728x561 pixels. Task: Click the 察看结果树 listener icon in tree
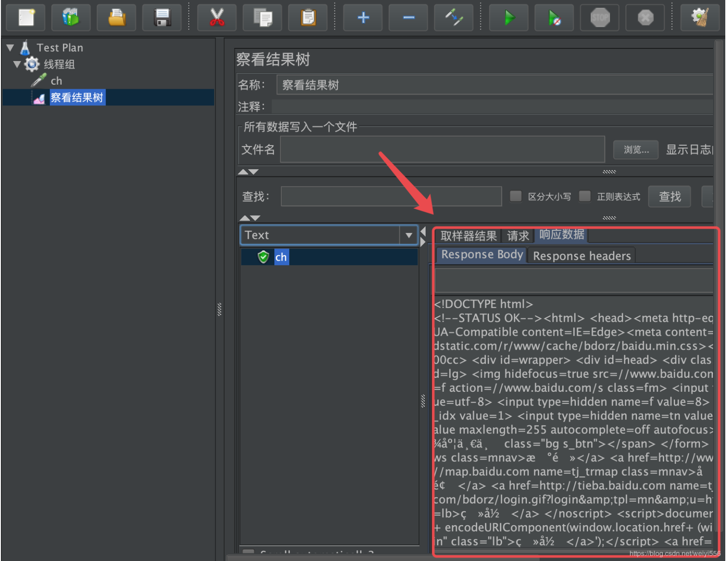(39, 98)
